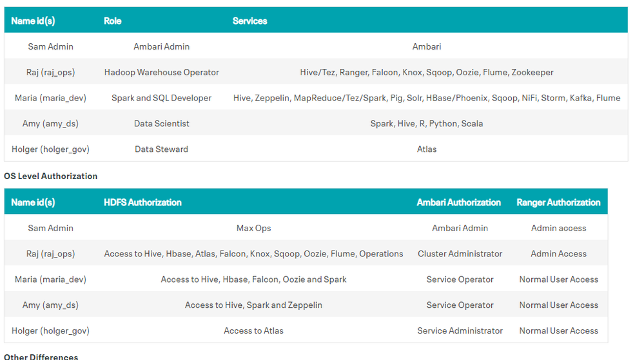Viewport: 644px width, 360px height.
Task: Click the Spark, Hive, R, Python, Scala cell
Action: click(427, 123)
